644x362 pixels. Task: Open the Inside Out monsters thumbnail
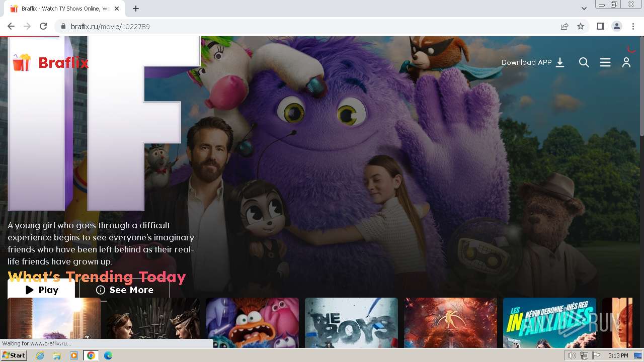coord(252,323)
